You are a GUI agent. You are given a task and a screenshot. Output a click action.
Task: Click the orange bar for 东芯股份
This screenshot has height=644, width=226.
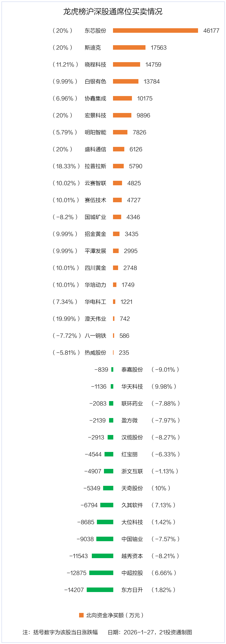tap(155, 31)
